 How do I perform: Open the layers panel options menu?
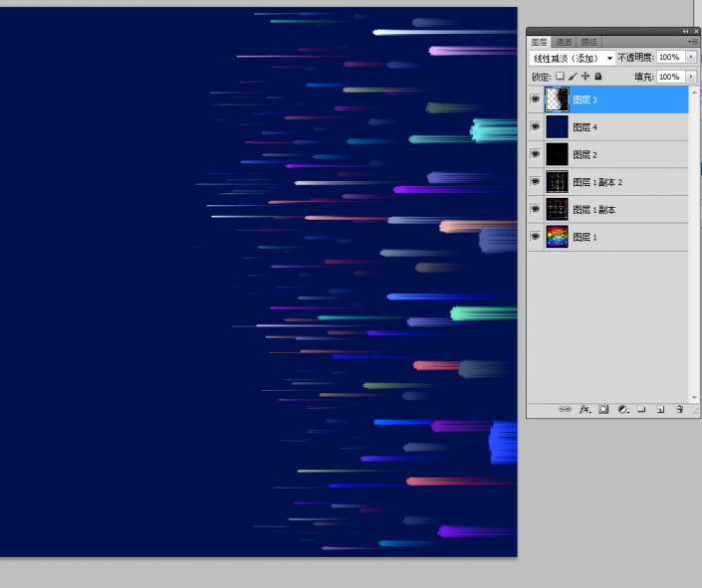click(x=692, y=42)
